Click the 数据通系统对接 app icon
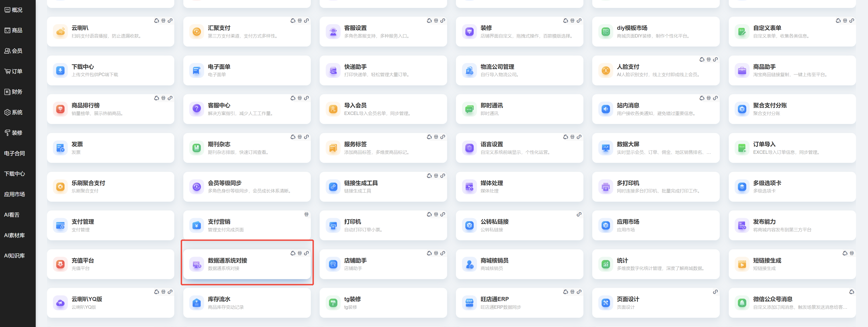Viewport: 868px width, 327px height. coord(196,264)
